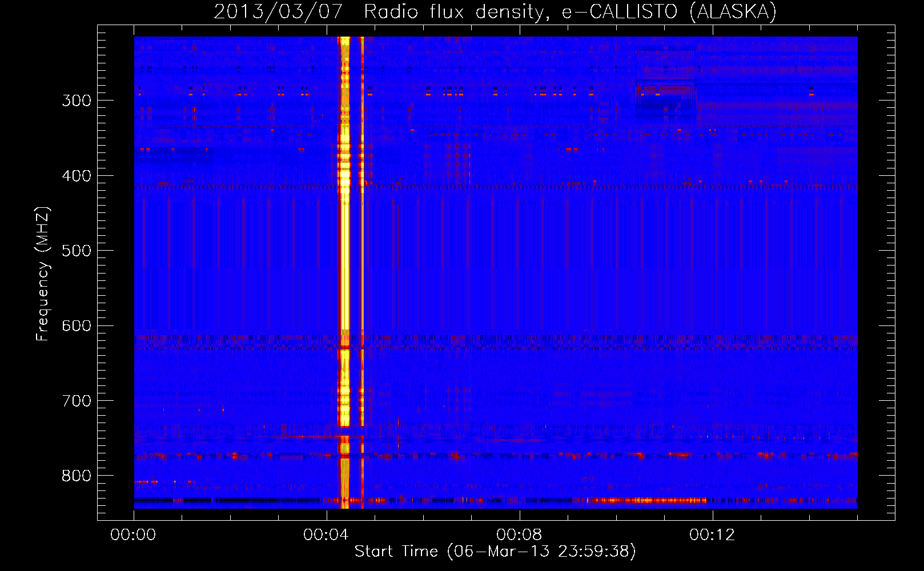Click the 400 frequency tick label
This screenshot has width=924, height=571.
tap(77, 176)
